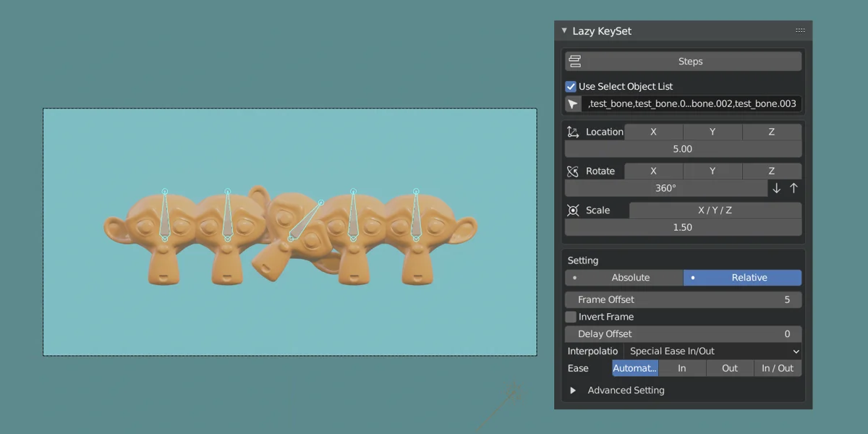Click the cursor picker icon beside object list
868x434 pixels.
coord(573,104)
